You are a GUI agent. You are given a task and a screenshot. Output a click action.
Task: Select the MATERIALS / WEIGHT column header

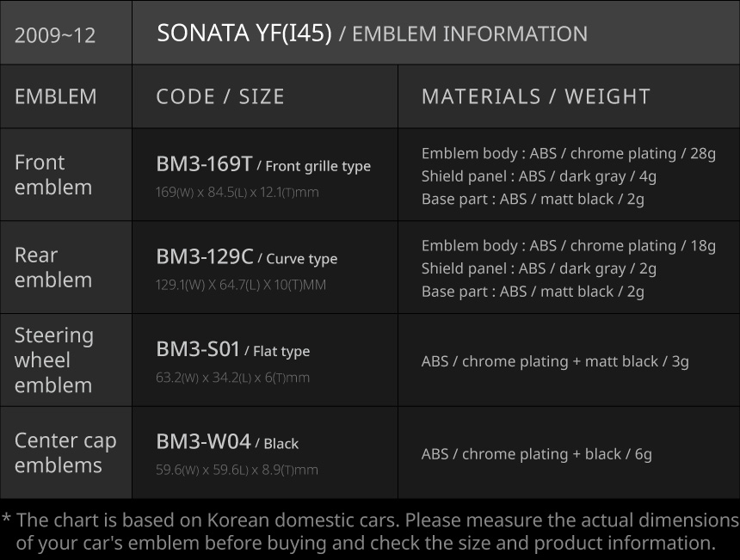535,96
